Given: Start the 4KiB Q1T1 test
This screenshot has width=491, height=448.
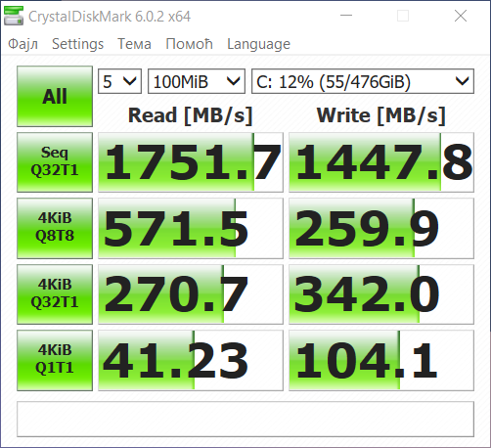Looking at the screenshot, I should pyautogui.click(x=55, y=360).
